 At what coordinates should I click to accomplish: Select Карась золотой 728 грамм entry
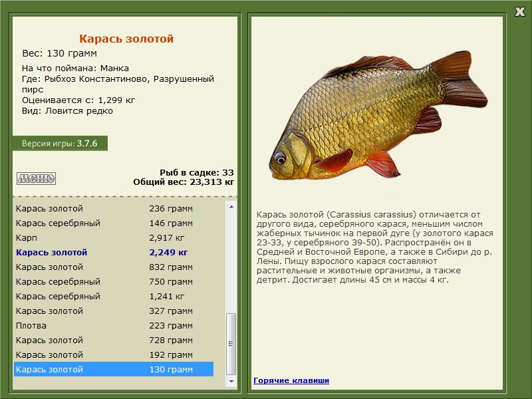113,340
